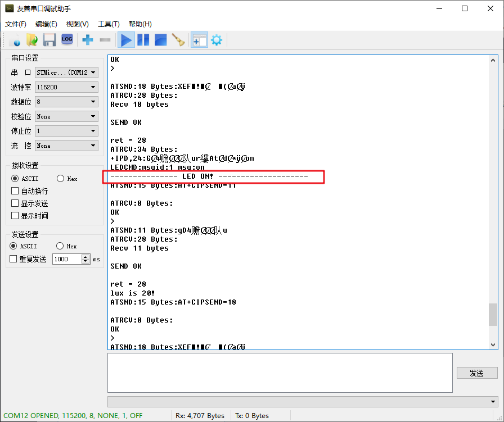Click the receive area scroll up arrow
The height and width of the screenshot is (422, 504).
click(493, 60)
